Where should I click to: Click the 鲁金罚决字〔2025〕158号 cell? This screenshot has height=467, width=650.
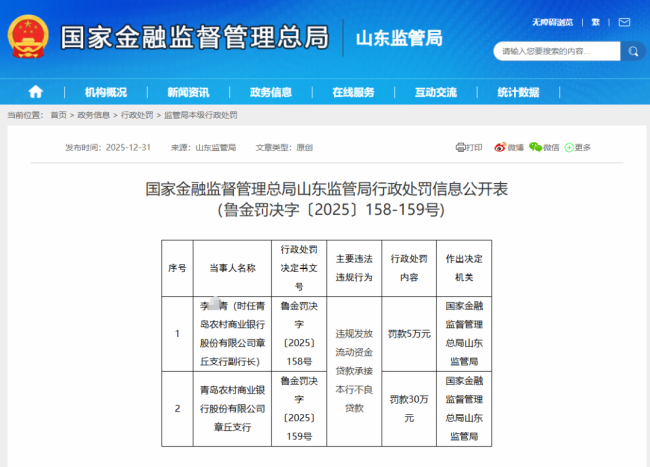point(299,334)
